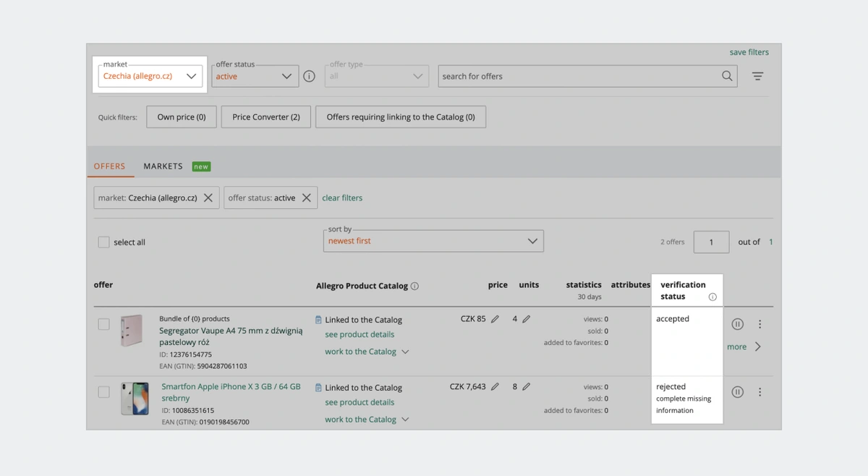Click catalog document icon in Segregator row
The width and height of the screenshot is (868, 476).
pos(318,319)
